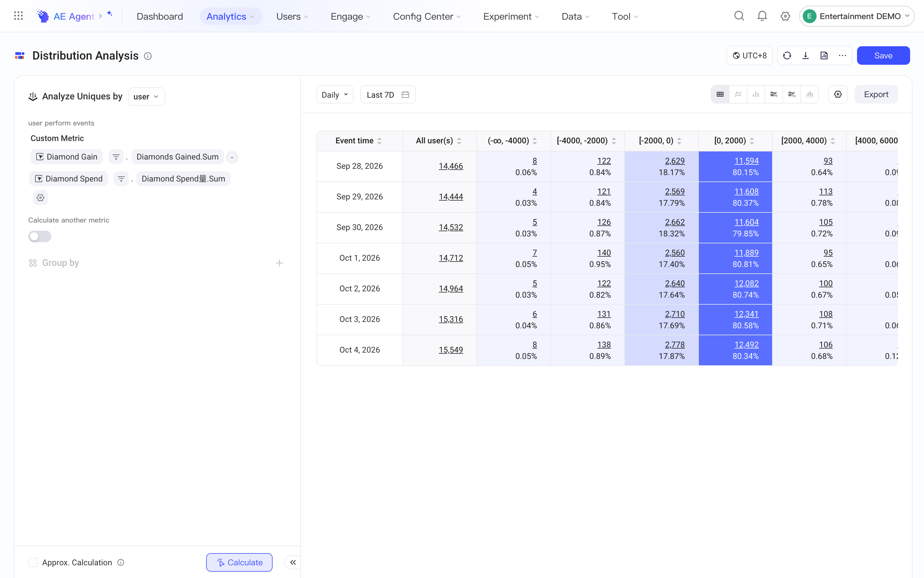Open the top-bar settings gear

[785, 16]
